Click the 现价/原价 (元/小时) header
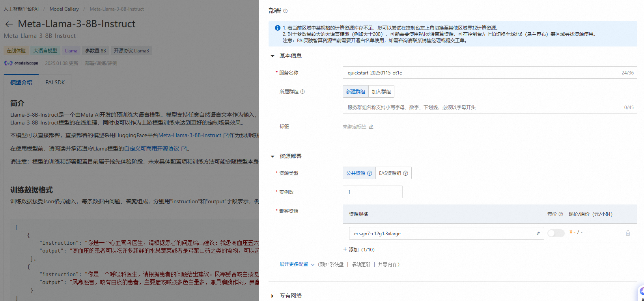The image size is (644, 301). click(x=590, y=214)
